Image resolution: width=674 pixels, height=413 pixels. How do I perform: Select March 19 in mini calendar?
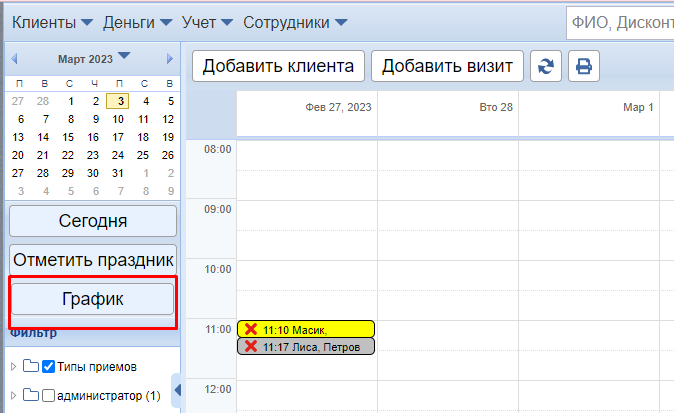click(168, 137)
